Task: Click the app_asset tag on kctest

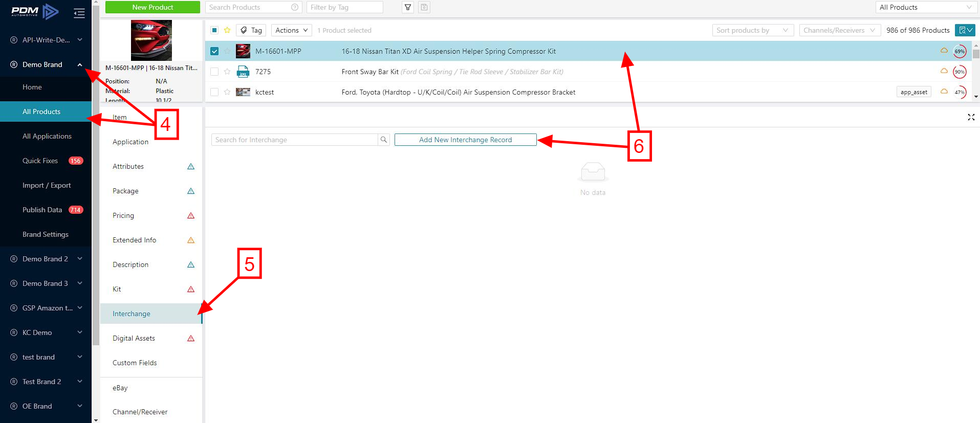Action: [x=914, y=92]
